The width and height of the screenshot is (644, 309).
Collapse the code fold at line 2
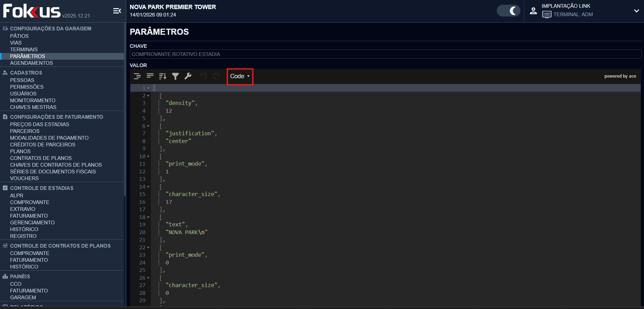[x=148, y=96]
